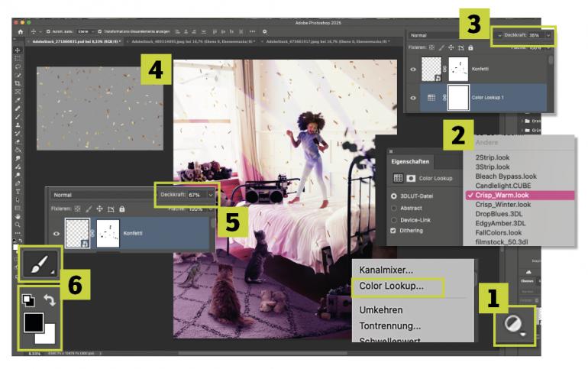
Task: Select Candlelight.CUBE in the LUT list
Action: click(x=503, y=186)
